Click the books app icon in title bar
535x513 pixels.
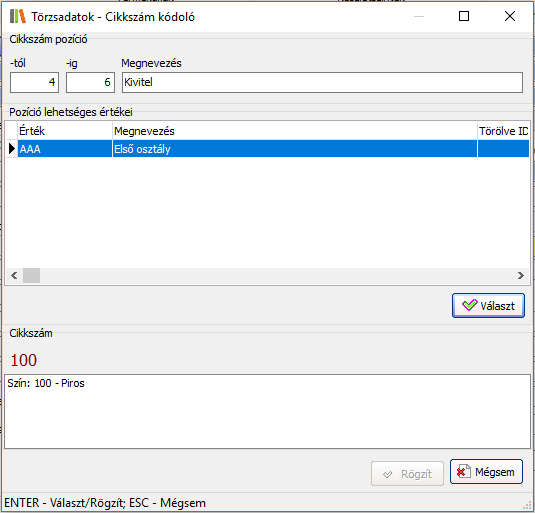tap(18, 16)
